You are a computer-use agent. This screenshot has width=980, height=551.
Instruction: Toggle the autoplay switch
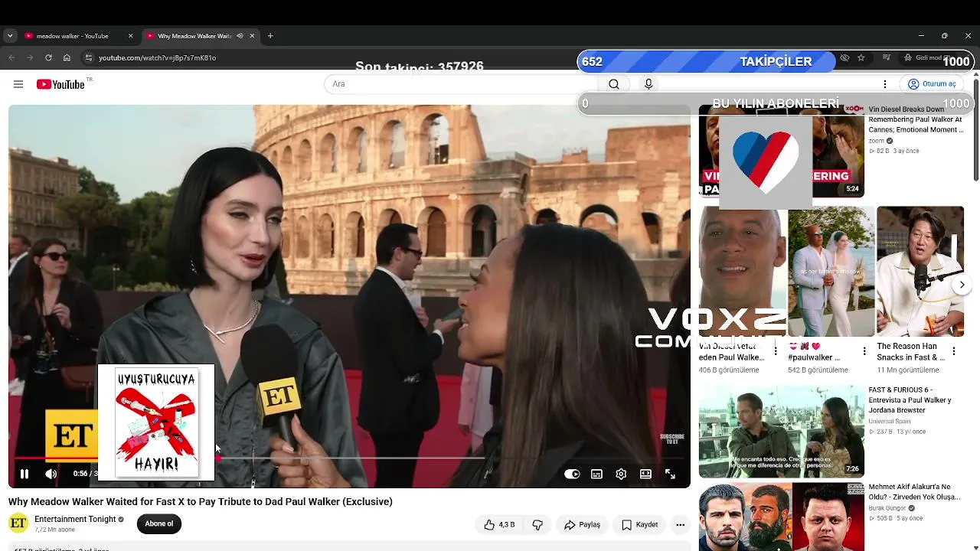pyautogui.click(x=572, y=474)
